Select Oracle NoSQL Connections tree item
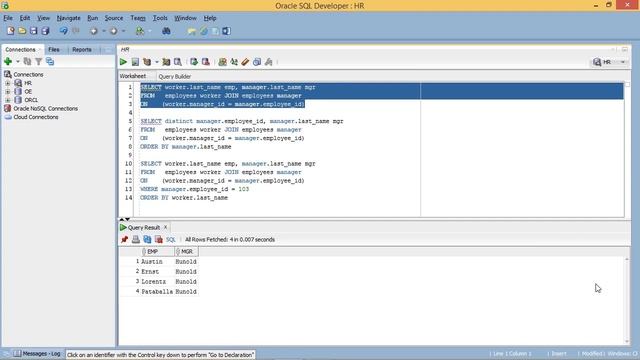The width and height of the screenshot is (640, 360). click(45, 109)
